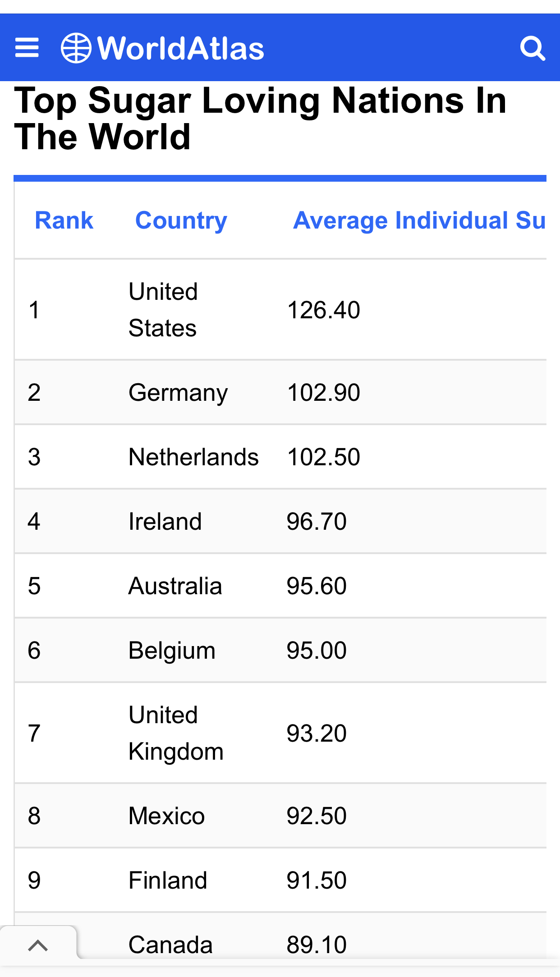Open the WorldAtlas home link text

click(181, 48)
